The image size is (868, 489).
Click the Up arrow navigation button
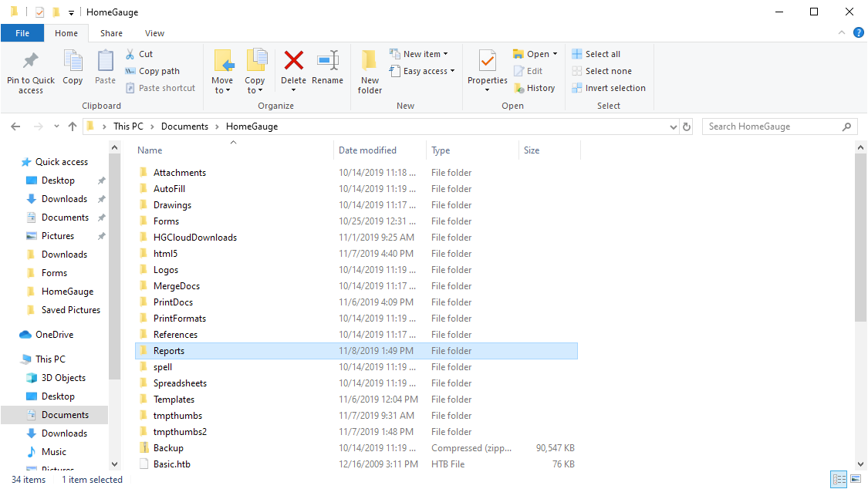tap(73, 126)
